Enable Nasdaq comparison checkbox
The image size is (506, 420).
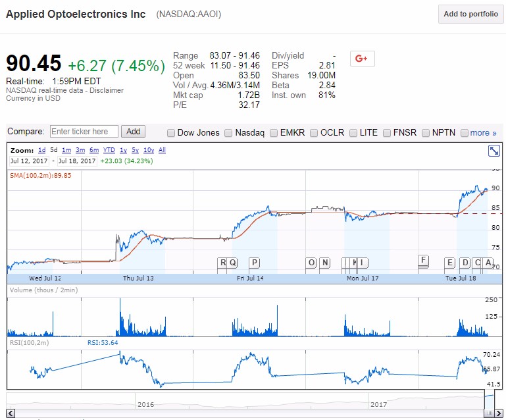(x=228, y=133)
